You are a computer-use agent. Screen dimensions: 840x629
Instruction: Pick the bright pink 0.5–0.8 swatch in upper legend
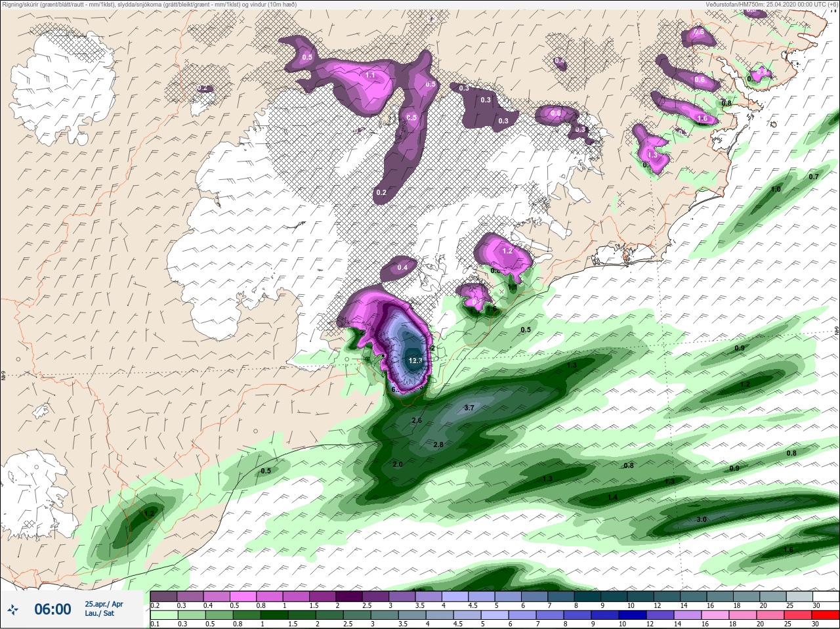pyautogui.click(x=243, y=597)
